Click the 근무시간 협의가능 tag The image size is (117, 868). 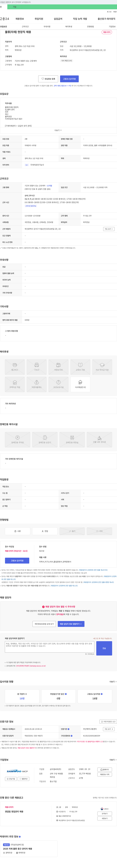click(x=31, y=206)
